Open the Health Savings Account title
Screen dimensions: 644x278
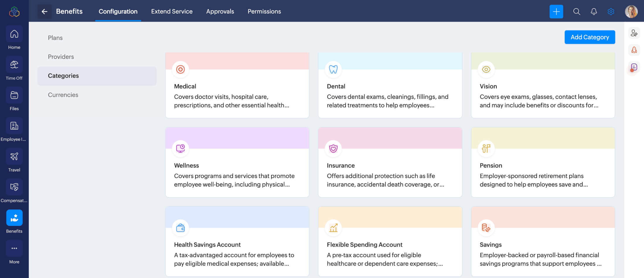[207, 245]
